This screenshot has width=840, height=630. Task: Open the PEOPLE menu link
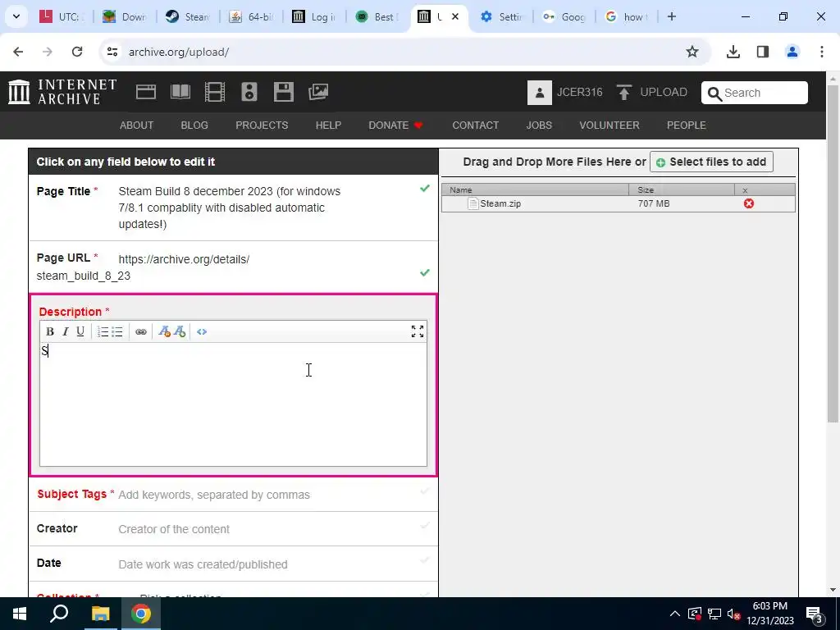coord(687,126)
